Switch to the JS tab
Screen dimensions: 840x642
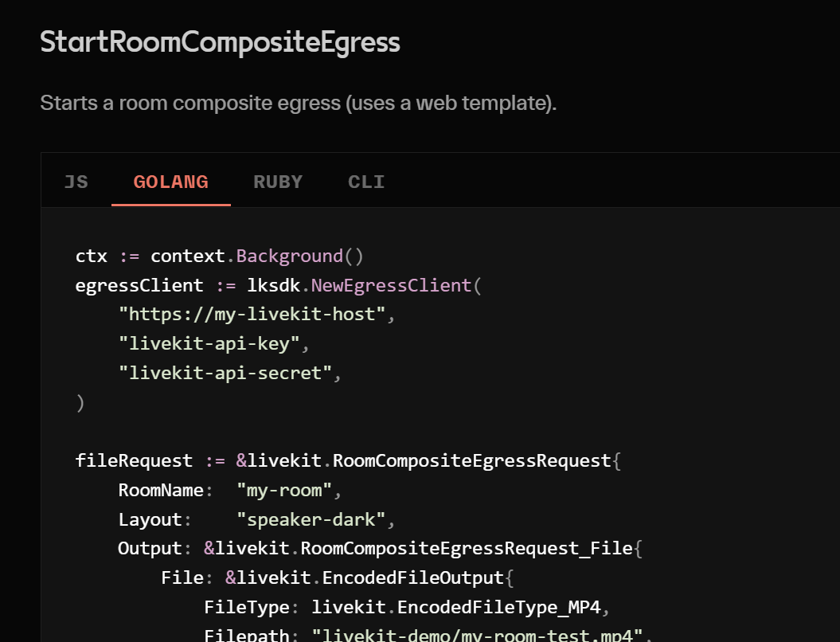coord(76,182)
